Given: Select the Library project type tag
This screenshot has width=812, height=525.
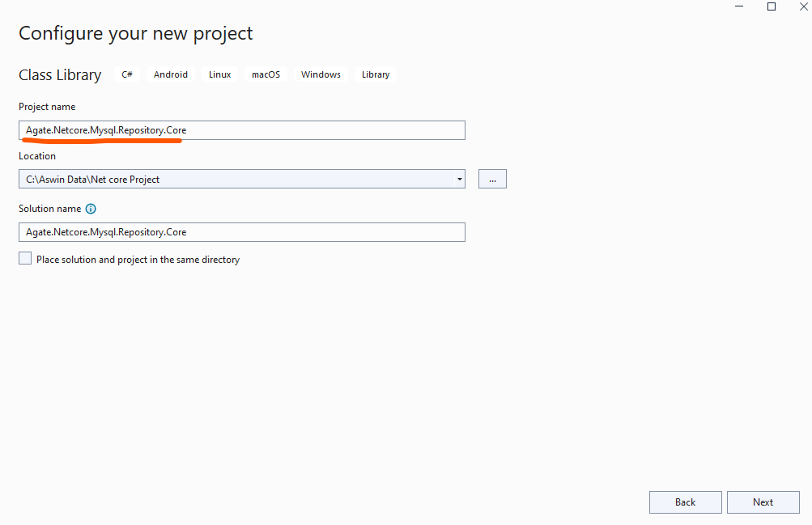Looking at the screenshot, I should pos(376,74).
